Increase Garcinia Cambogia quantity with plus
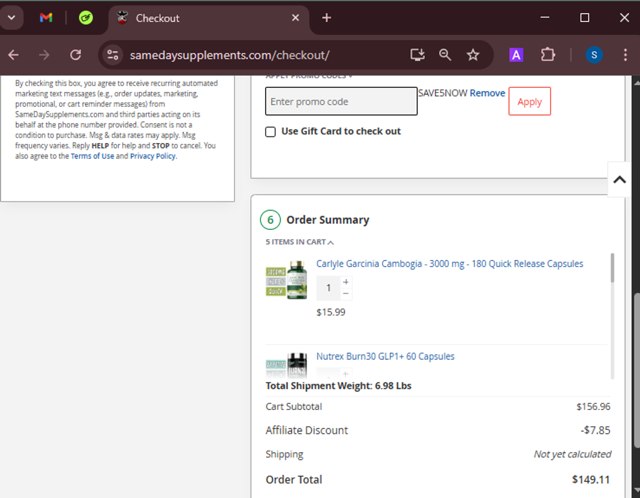The height and width of the screenshot is (498, 640). point(346,282)
